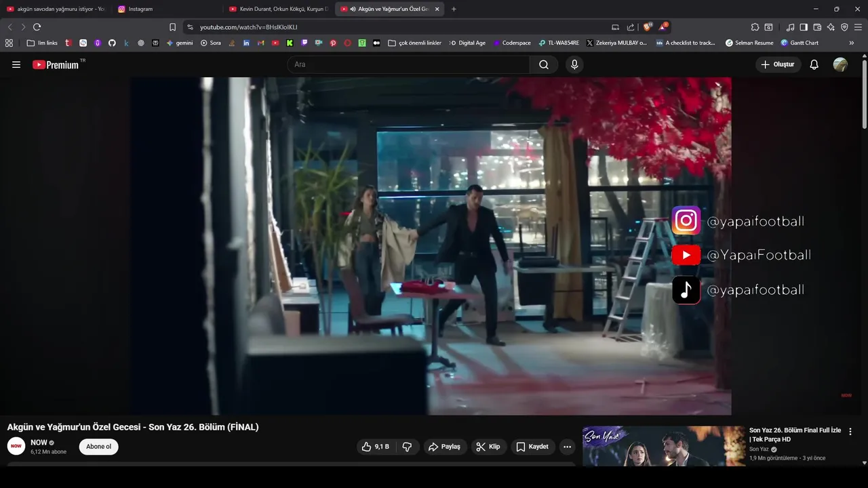Open the Zekeriya MULBAY bookmark
Viewport: 868px width, 488px height.
(x=617, y=43)
